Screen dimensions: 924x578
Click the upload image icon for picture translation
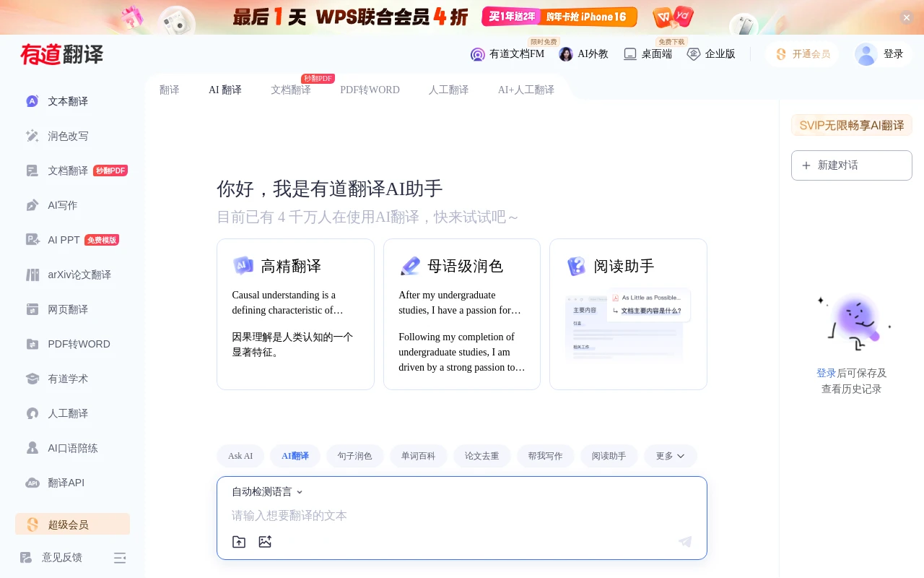(265, 542)
